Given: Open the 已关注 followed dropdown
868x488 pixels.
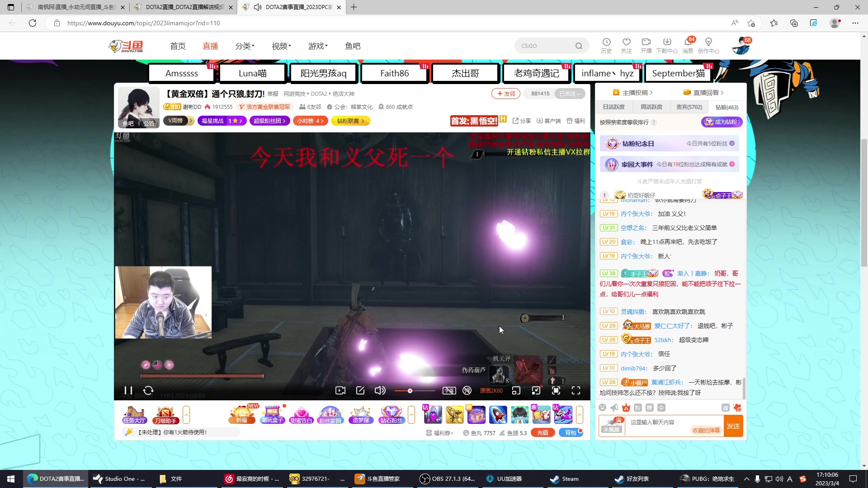Looking at the screenshot, I should pyautogui.click(x=570, y=94).
